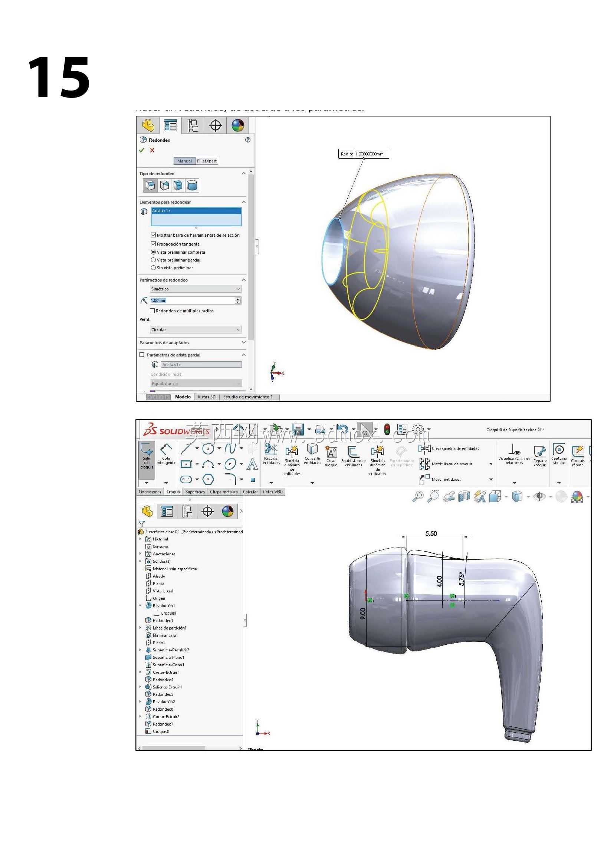The height and width of the screenshot is (868, 614).
Task: Switch to Operaciones ribbon tab
Action: (x=150, y=492)
